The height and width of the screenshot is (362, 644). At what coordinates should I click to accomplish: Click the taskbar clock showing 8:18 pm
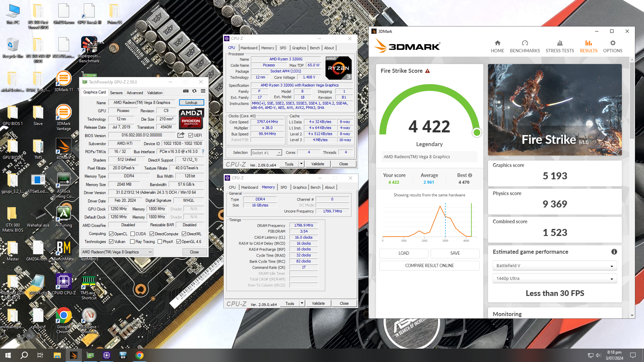(x=614, y=355)
